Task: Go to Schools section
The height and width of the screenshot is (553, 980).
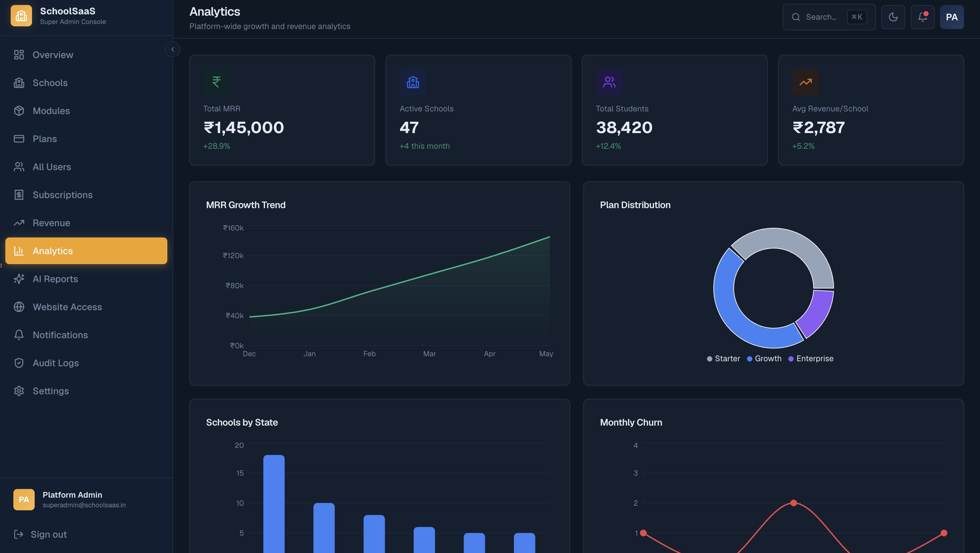Action: [x=86, y=83]
